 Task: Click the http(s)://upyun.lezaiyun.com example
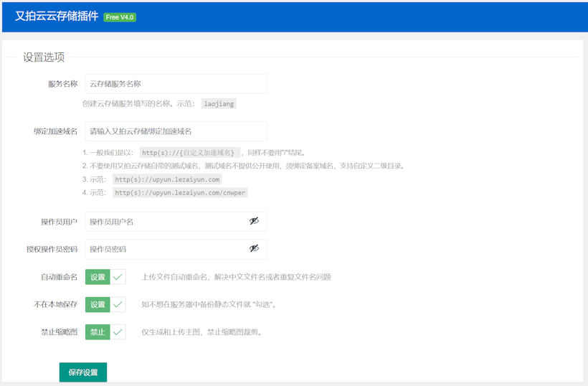coord(167,179)
